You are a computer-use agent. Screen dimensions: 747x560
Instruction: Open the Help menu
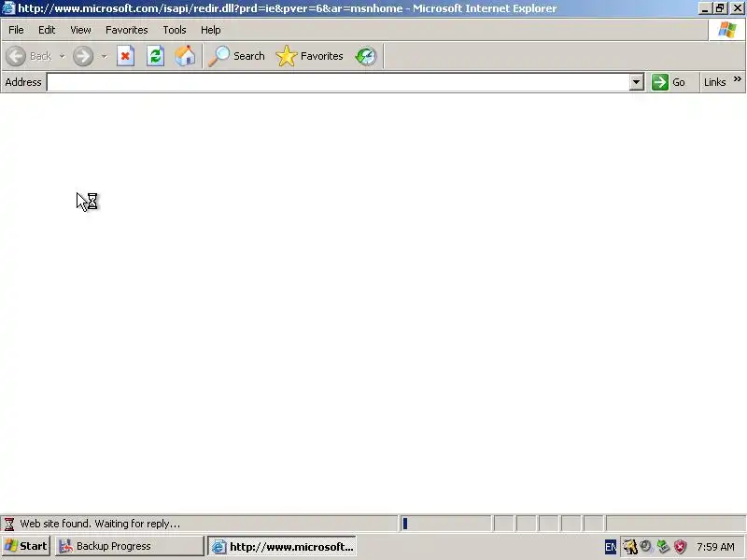click(x=211, y=30)
